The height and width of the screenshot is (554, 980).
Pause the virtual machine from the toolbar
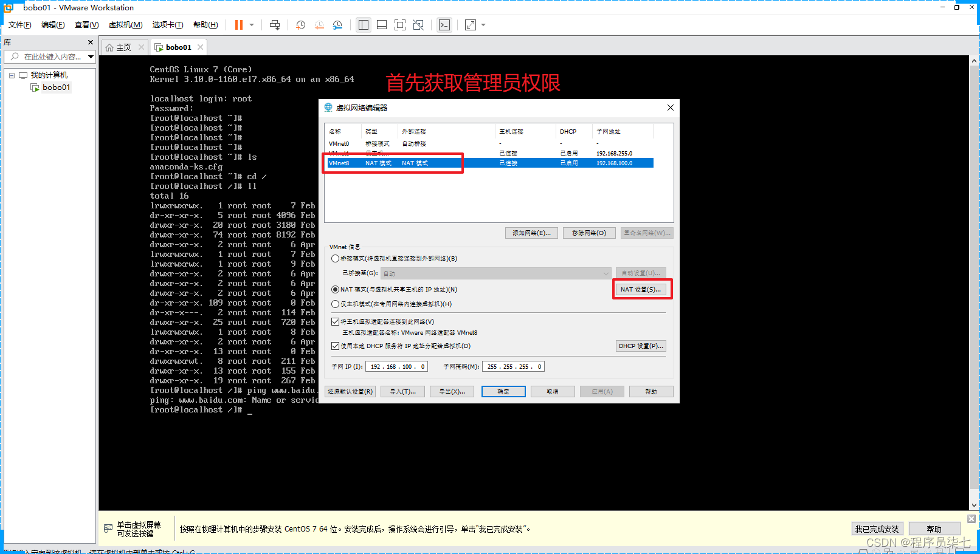click(239, 25)
